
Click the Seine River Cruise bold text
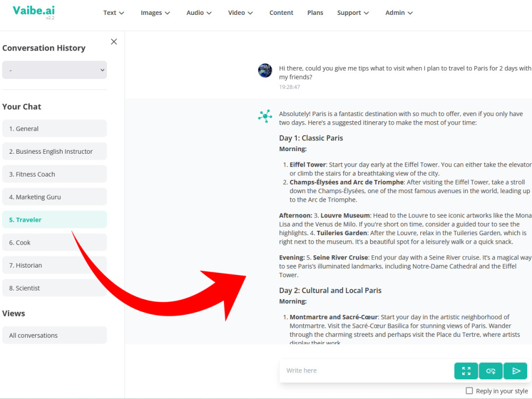click(340, 257)
